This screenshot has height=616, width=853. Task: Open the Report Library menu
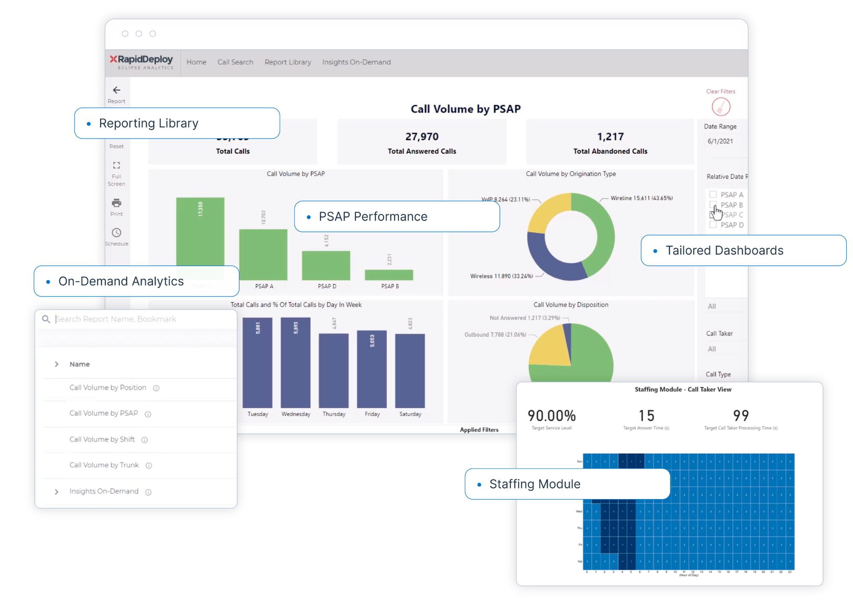288,62
